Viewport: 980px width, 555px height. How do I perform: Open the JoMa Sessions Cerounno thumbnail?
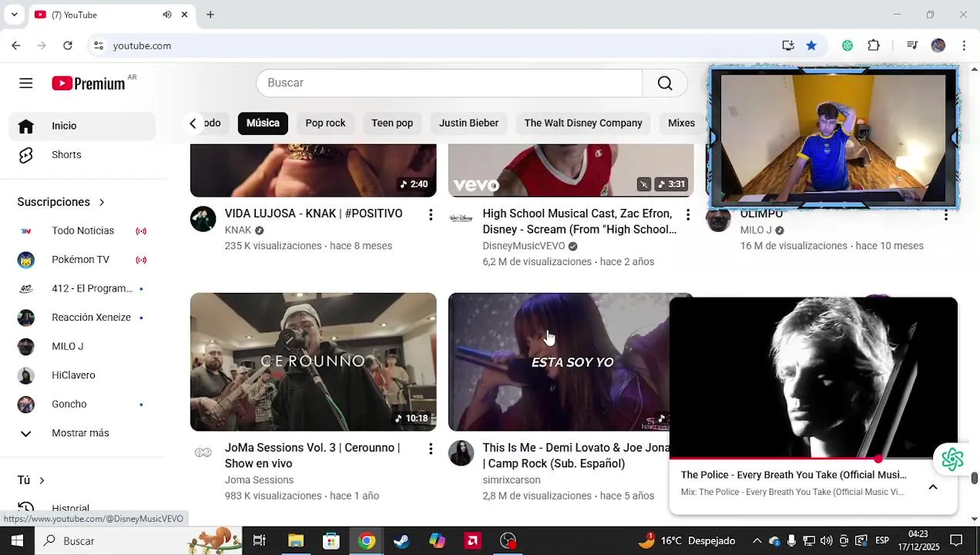point(314,362)
